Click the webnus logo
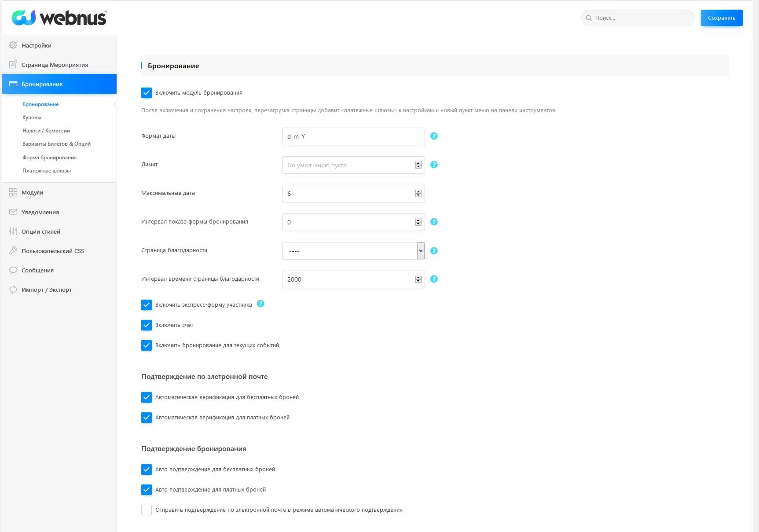The height and width of the screenshot is (532, 759). (x=59, y=18)
